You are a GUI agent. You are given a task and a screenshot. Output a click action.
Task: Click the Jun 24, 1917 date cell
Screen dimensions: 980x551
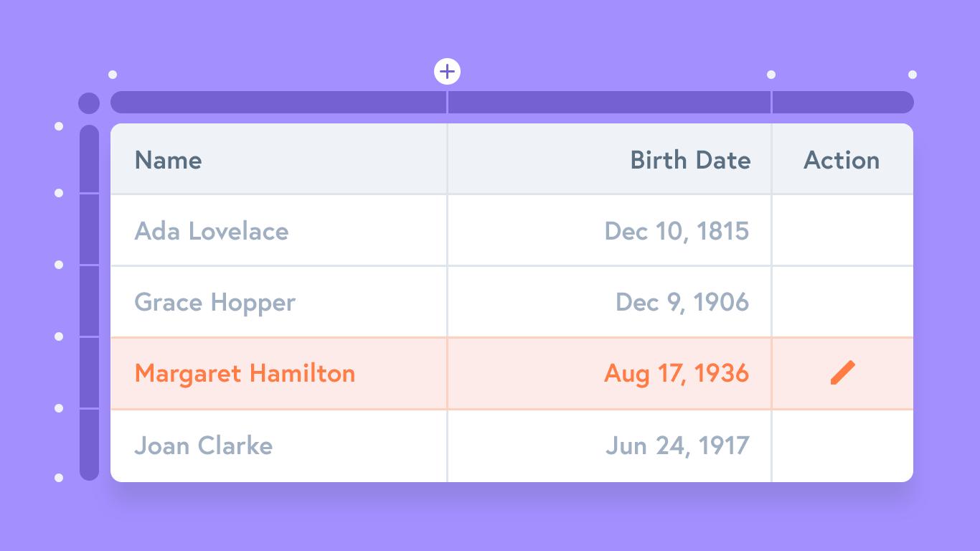677,446
